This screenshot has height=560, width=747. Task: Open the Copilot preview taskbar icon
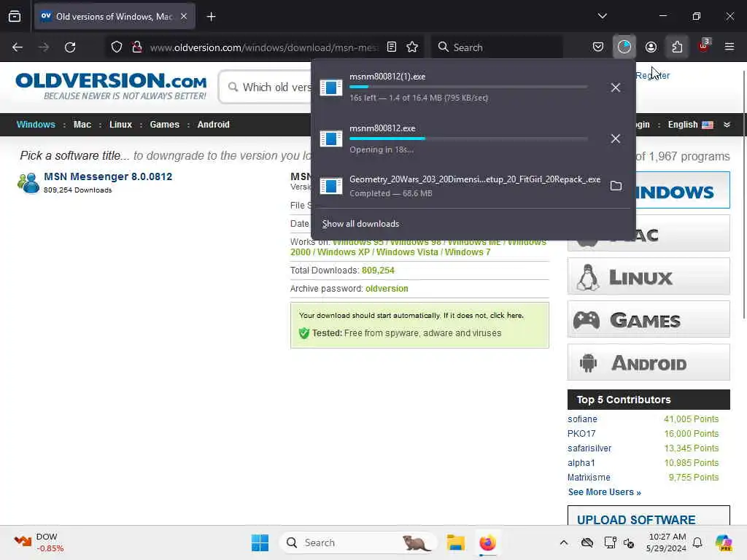[724, 542]
